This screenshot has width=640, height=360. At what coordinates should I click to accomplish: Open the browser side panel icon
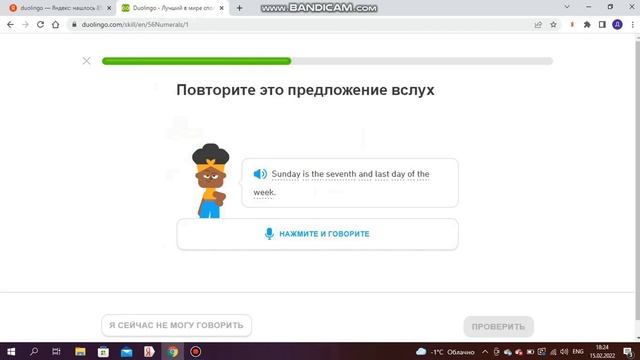(602, 24)
